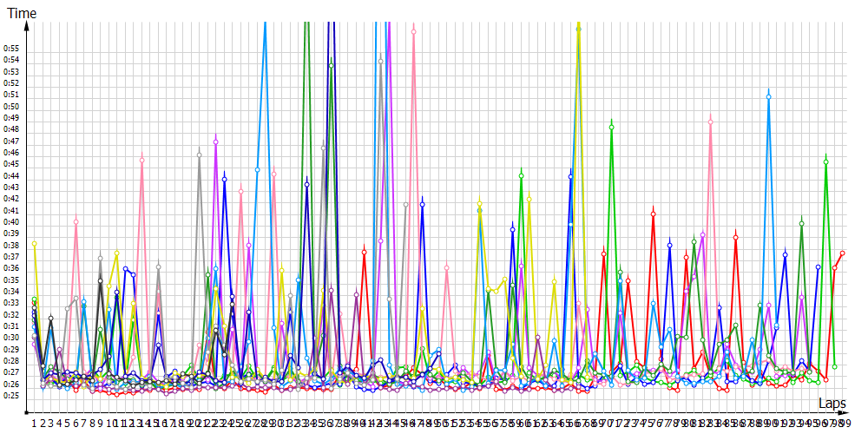Click the green peak marker at 0:44 near lap 60
Image resolution: width=868 pixels, height=434 pixels.
click(x=521, y=175)
